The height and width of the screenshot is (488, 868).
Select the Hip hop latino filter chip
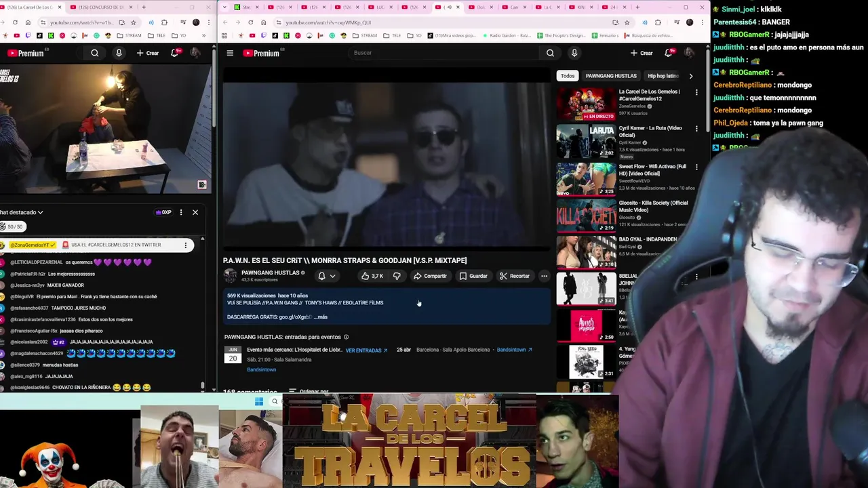(x=663, y=76)
